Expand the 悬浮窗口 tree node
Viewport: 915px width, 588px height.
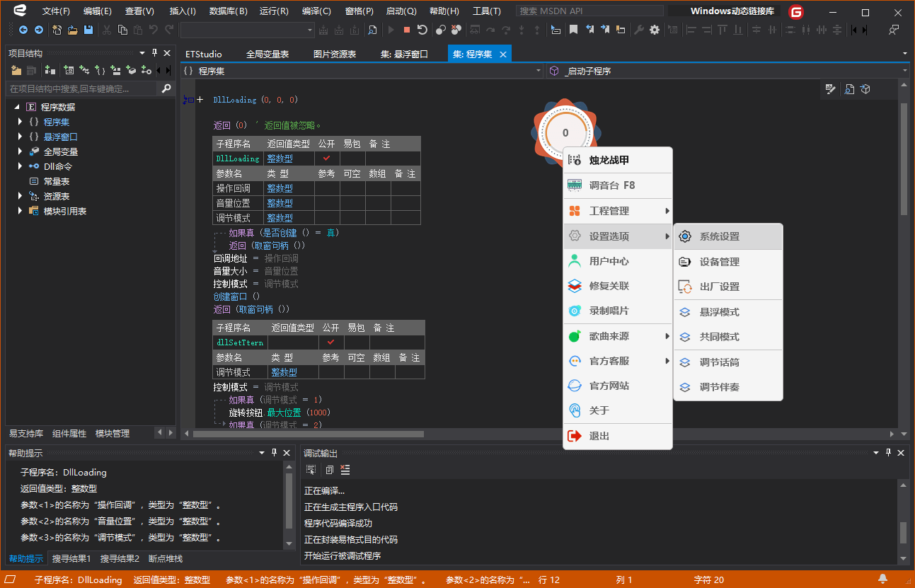[x=21, y=137]
